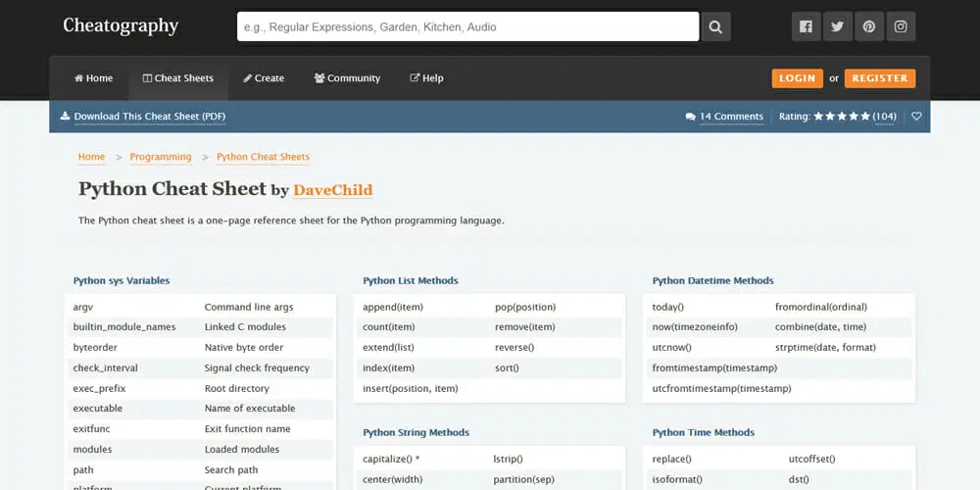The height and width of the screenshot is (490, 980).
Task: Click the Python Cheat Sheets breadcrumb
Action: pyautogui.click(x=263, y=157)
